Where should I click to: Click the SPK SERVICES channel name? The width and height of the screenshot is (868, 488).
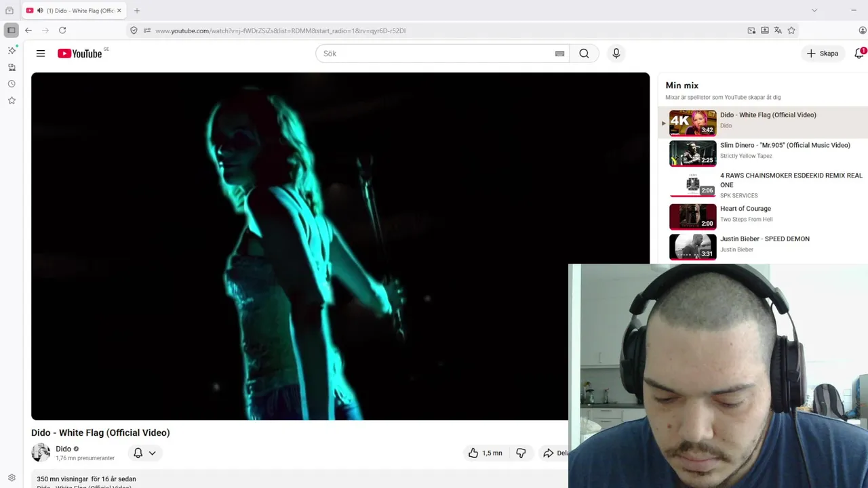point(739,195)
